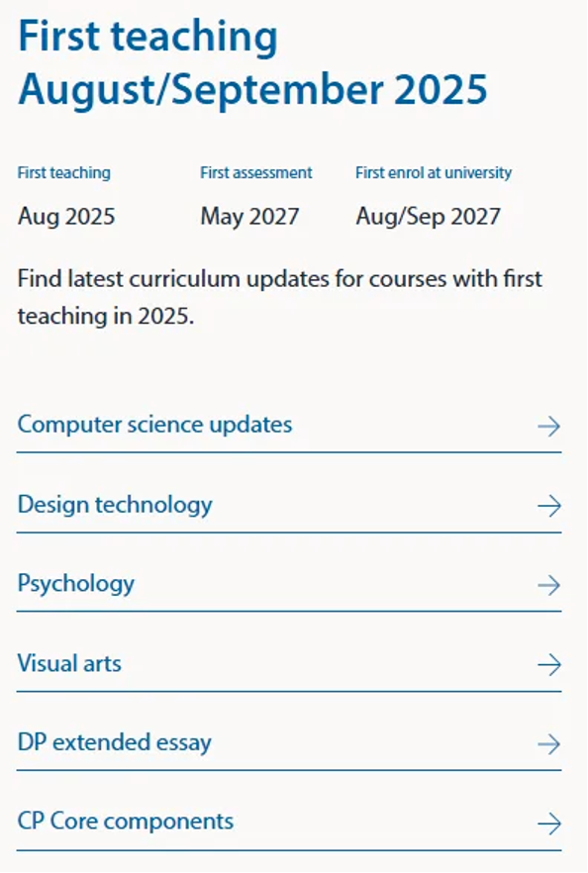Click the arrow icon beside Computer science updates
This screenshot has width=588, height=873.
[x=549, y=427]
